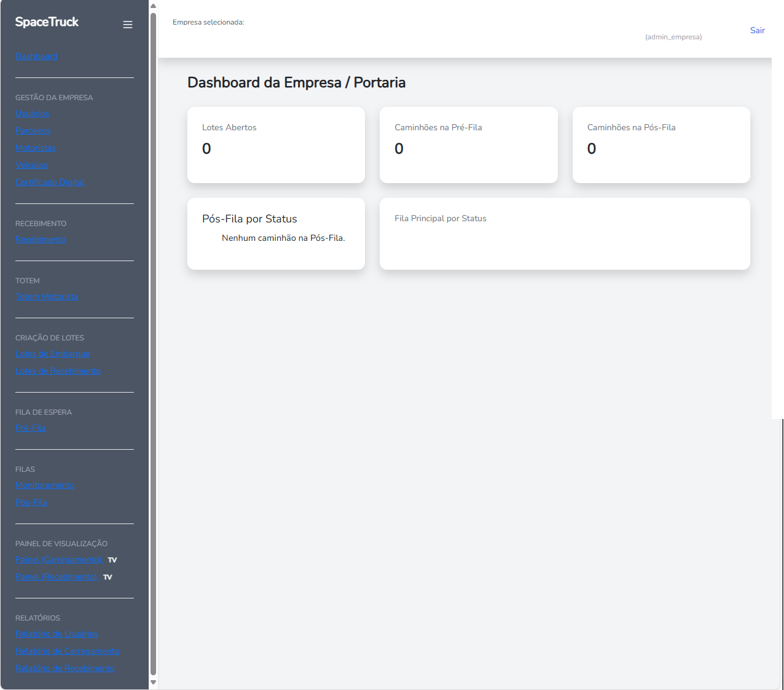Open the Dashboard page
Viewport: 784px width, 690px height.
point(36,56)
